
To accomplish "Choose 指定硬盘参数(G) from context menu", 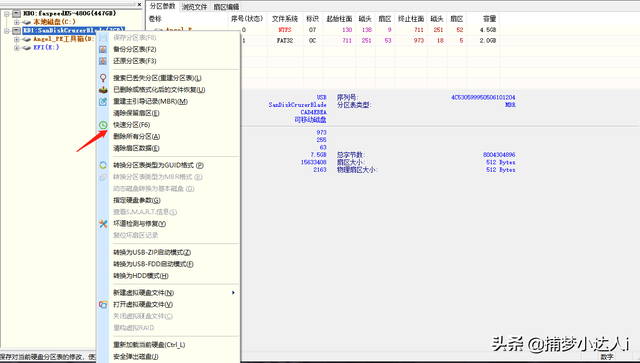I will (137, 200).
